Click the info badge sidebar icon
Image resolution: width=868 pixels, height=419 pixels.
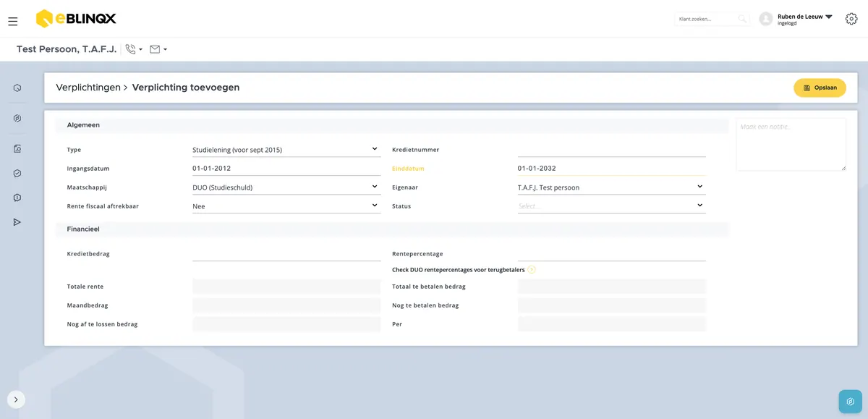point(17,198)
